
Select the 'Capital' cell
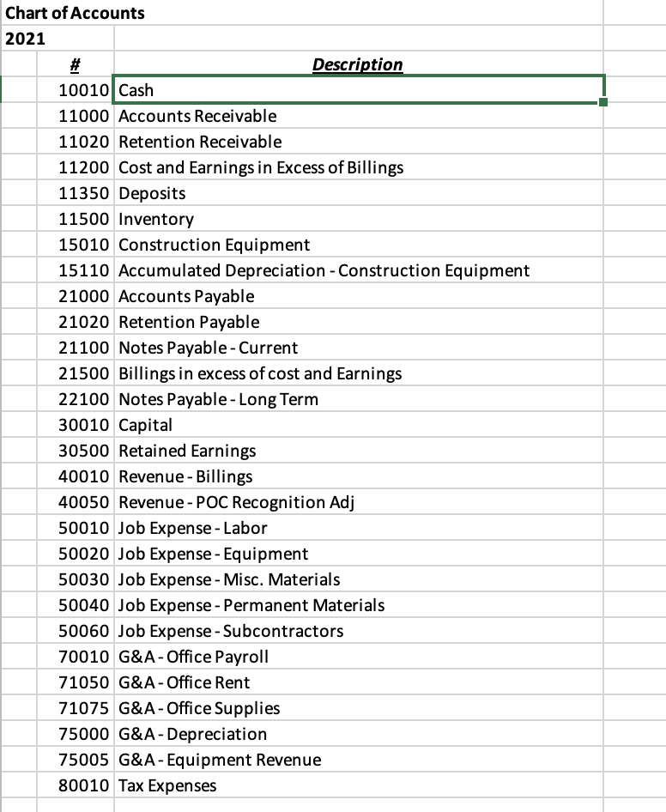[359, 425]
